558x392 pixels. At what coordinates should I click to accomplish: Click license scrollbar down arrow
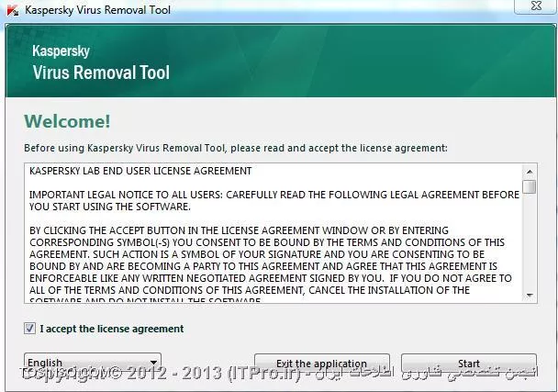click(530, 296)
